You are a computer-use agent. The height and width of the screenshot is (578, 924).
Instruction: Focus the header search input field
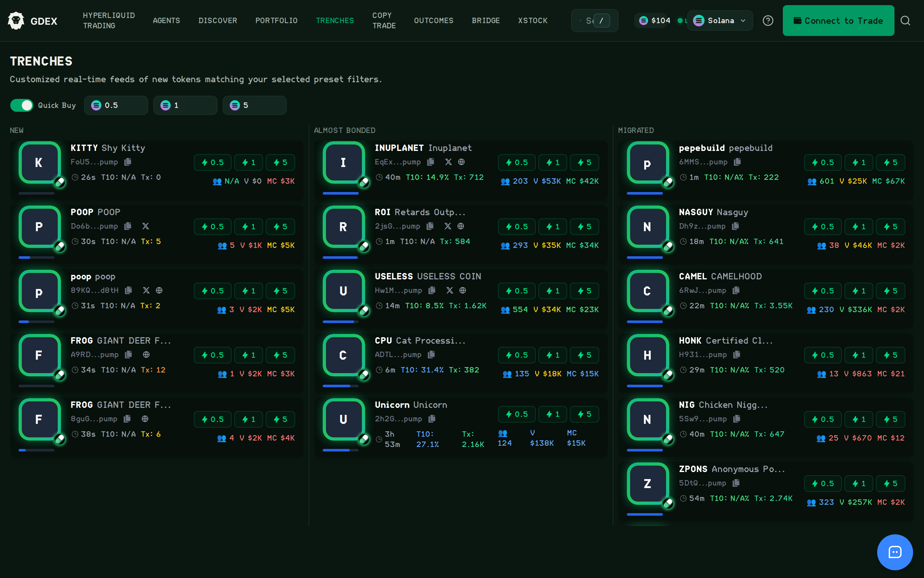[x=595, y=21]
